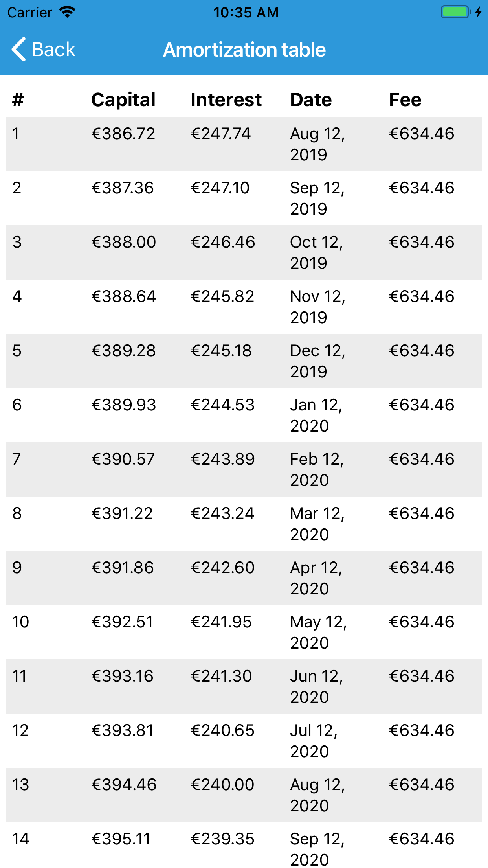Image resolution: width=488 pixels, height=868 pixels.
Task: Tap the Date column header
Action: [311, 100]
